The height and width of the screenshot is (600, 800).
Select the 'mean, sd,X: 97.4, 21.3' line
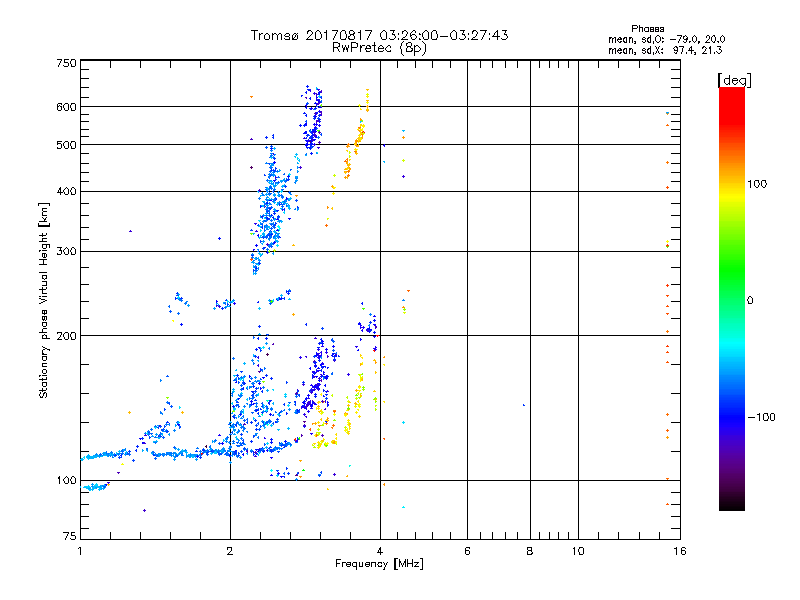point(665,51)
